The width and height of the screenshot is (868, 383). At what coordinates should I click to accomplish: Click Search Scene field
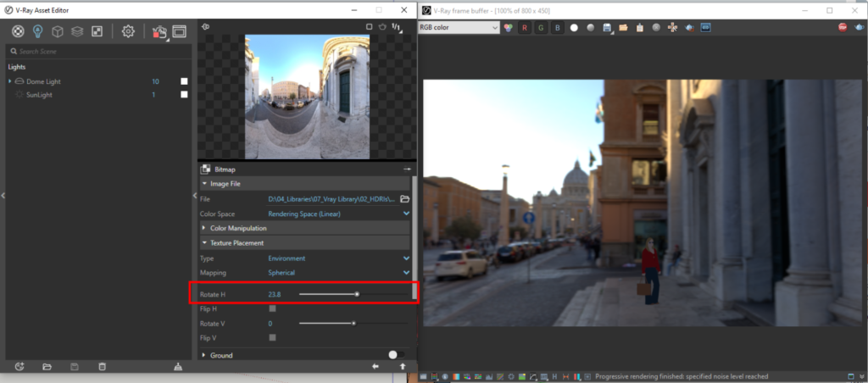coord(98,52)
